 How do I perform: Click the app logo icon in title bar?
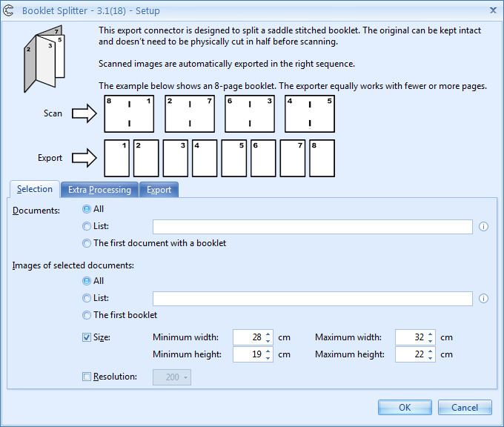[x=10, y=10]
